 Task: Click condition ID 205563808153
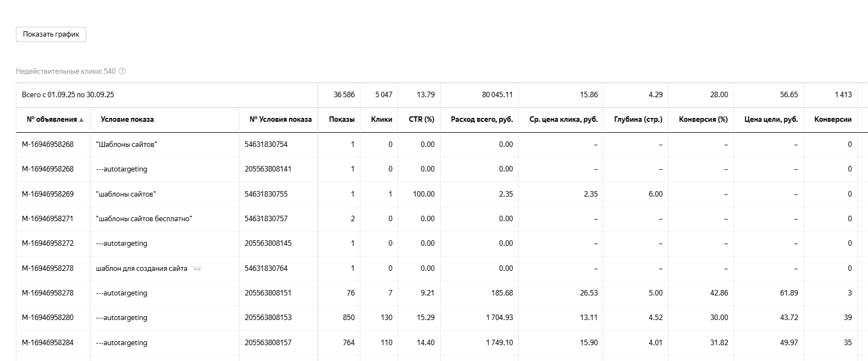click(x=268, y=318)
